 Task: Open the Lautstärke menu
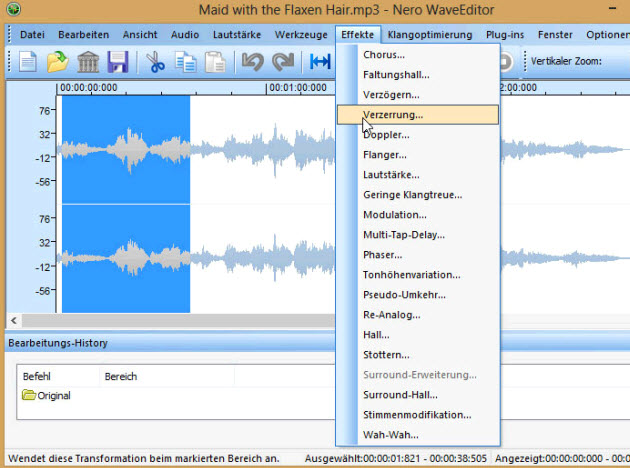237,35
